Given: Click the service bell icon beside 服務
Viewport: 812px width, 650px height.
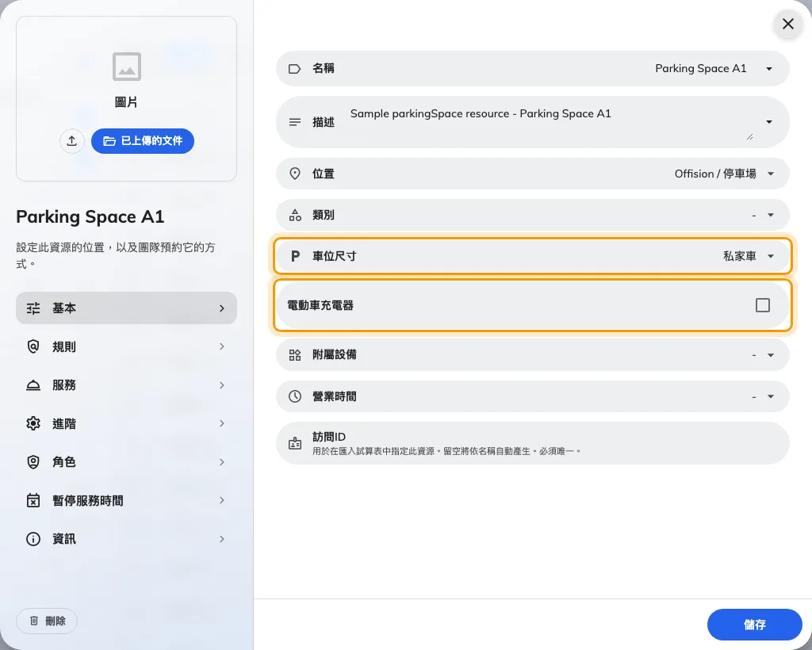Looking at the screenshot, I should [x=33, y=385].
